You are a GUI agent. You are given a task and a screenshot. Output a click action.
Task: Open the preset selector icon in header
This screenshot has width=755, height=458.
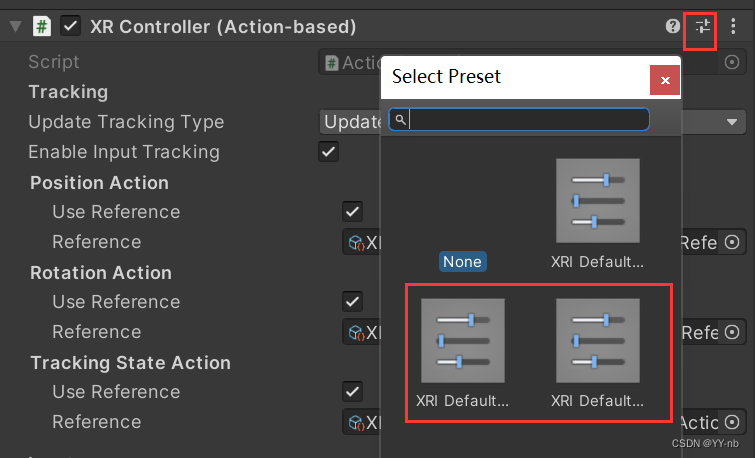point(701,26)
